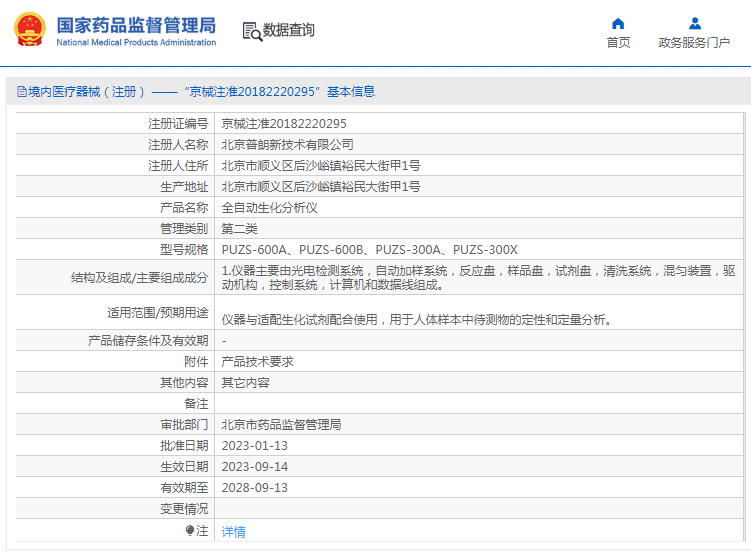Image resolution: width=751 pixels, height=555 pixels.
Task: Click the 审批部门 label
Action: click(184, 425)
